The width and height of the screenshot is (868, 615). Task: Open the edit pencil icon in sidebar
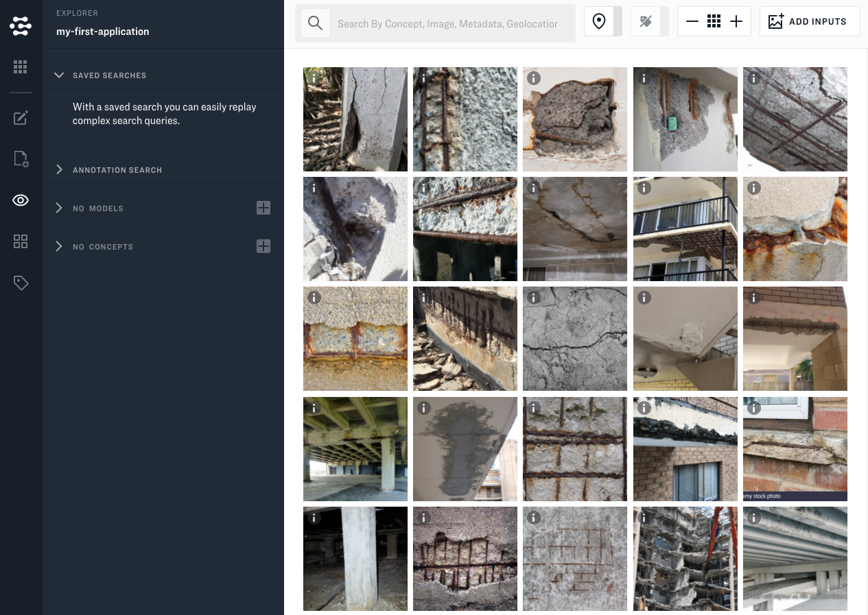(x=21, y=118)
